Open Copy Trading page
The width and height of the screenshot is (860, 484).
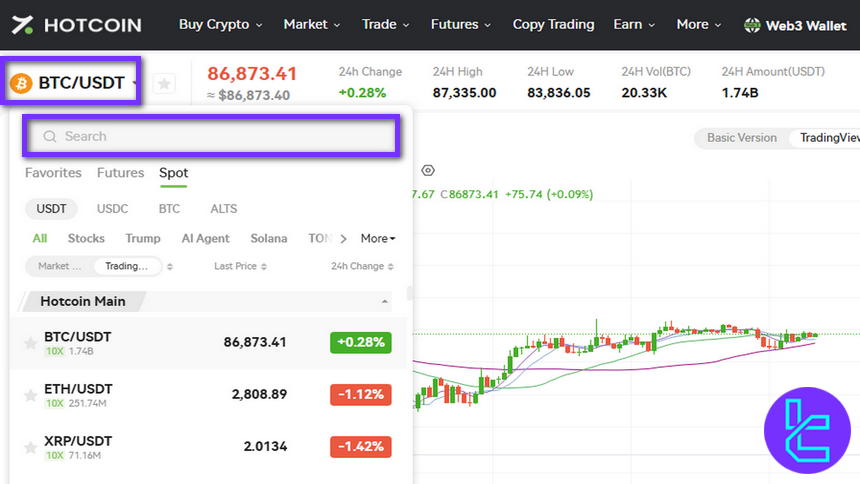click(x=553, y=25)
